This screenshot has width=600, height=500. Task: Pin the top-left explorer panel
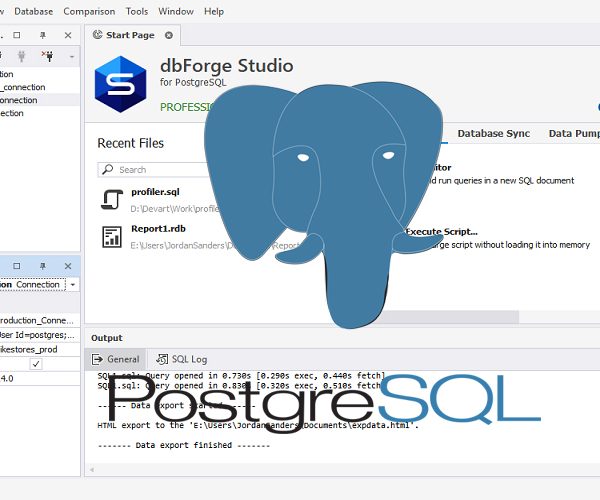[x=42, y=35]
